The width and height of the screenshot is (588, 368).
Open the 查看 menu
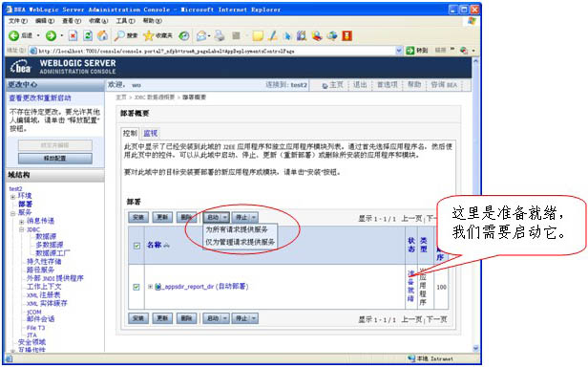tap(72, 21)
